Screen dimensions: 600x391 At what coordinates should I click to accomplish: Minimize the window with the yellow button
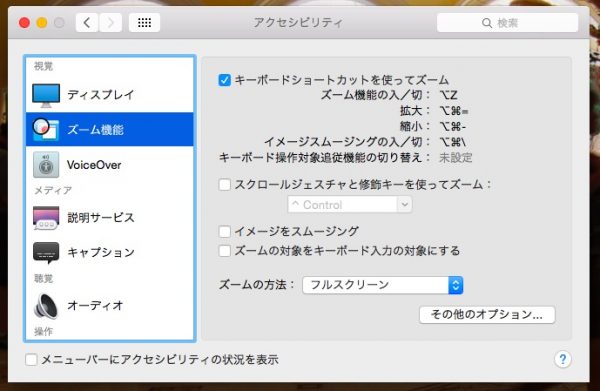[42, 23]
